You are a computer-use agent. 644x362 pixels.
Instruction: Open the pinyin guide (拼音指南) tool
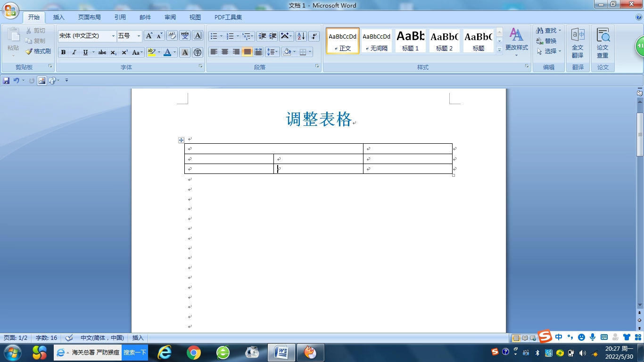[185, 36]
